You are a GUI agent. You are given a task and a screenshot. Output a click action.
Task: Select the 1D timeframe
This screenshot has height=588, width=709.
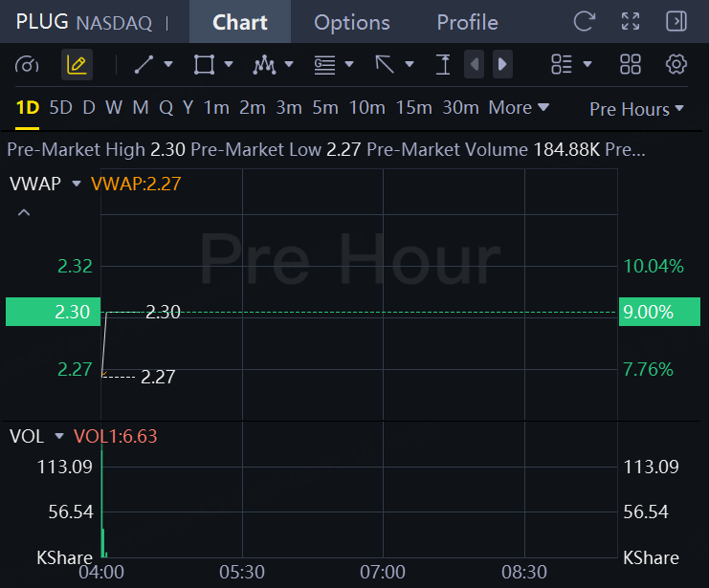28,108
